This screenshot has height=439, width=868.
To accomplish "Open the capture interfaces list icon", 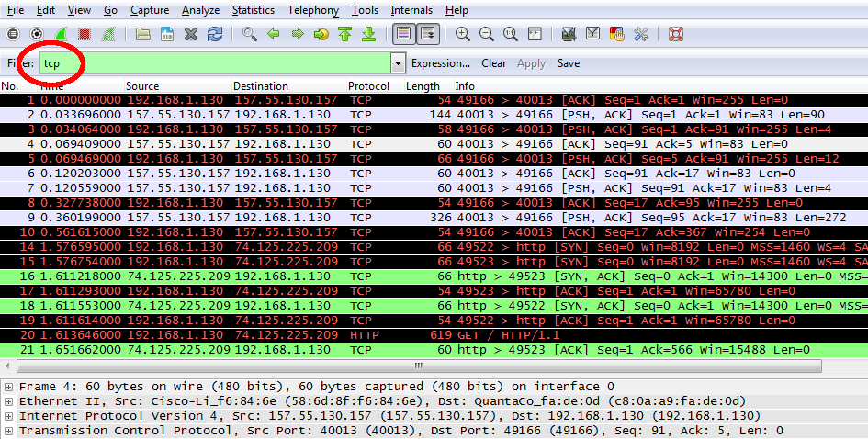I will click(x=13, y=34).
